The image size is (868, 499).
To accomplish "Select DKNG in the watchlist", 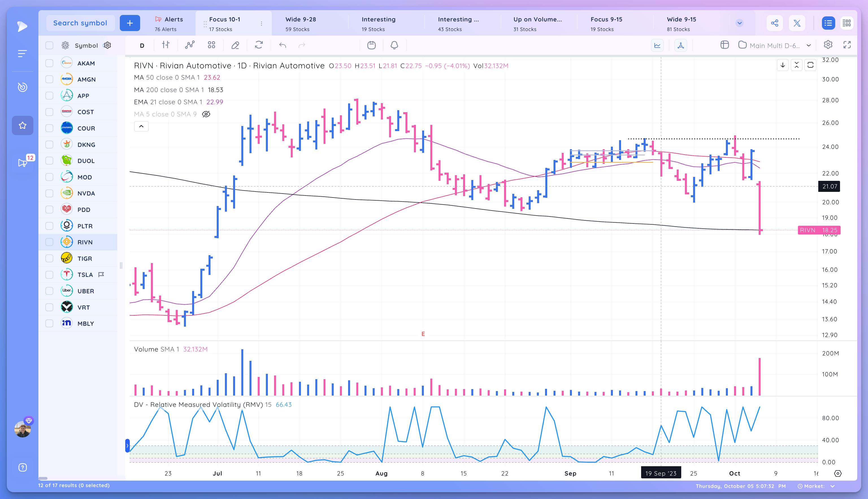I will point(78,144).
